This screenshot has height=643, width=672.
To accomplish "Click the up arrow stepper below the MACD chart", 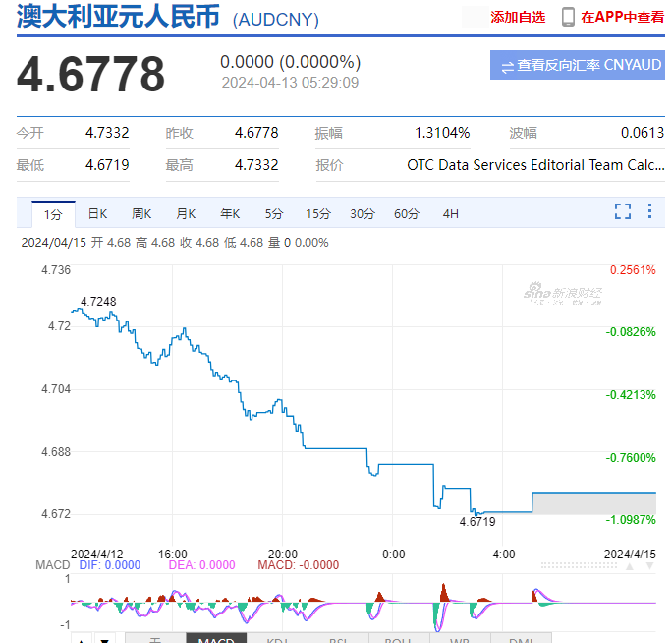I will [x=83, y=639].
